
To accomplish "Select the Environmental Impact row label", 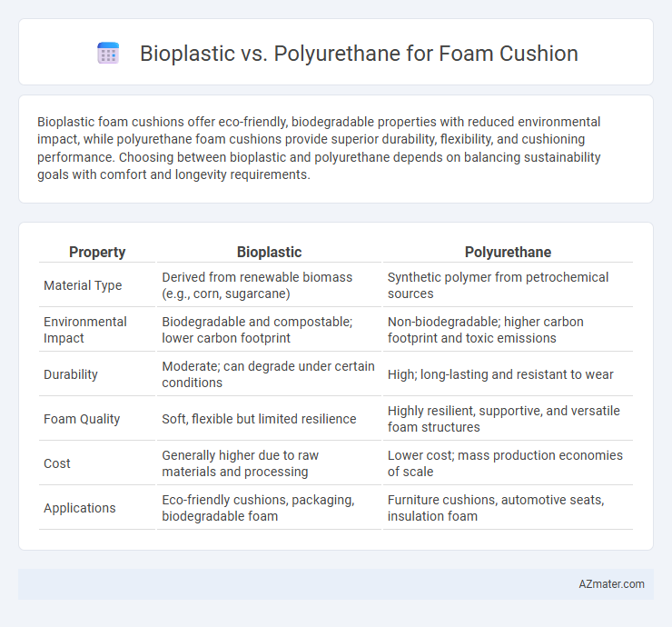I will coord(85,330).
